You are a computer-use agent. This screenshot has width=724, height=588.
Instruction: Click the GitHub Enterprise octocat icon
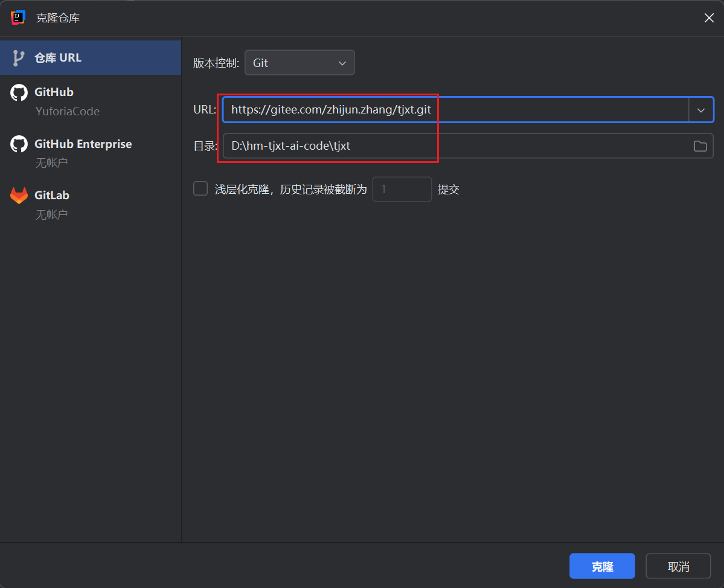tap(19, 144)
